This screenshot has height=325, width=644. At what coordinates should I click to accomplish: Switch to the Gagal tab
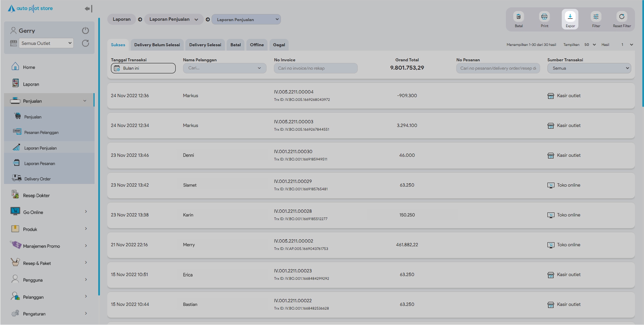pyautogui.click(x=279, y=45)
